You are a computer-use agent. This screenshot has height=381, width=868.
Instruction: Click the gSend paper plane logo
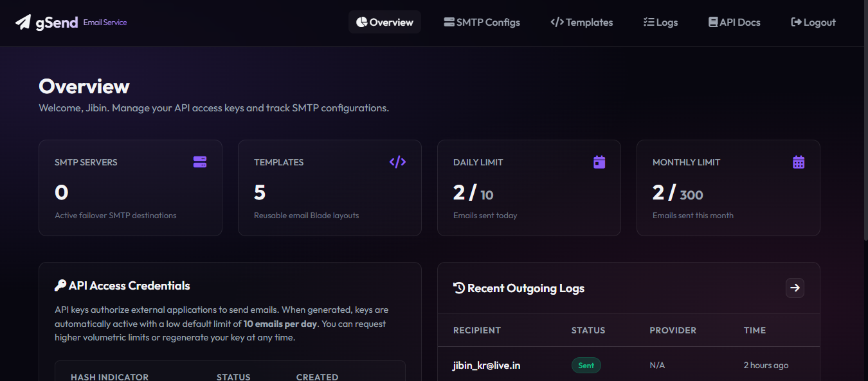pyautogui.click(x=23, y=23)
